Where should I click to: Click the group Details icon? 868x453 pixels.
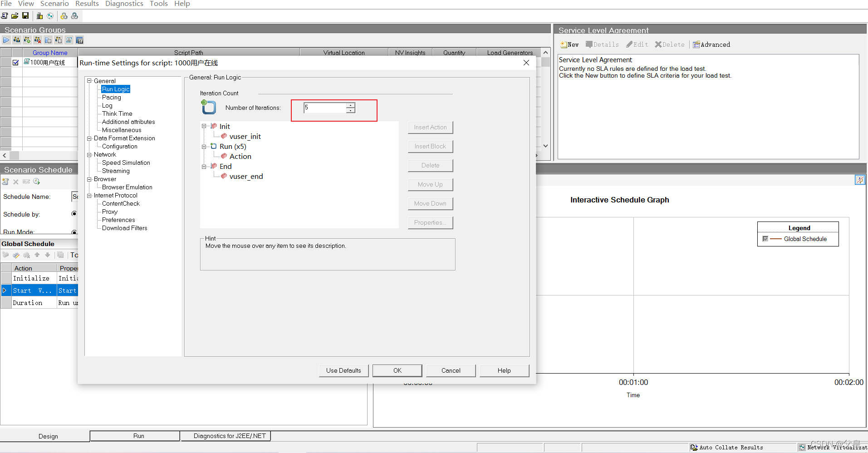[59, 40]
